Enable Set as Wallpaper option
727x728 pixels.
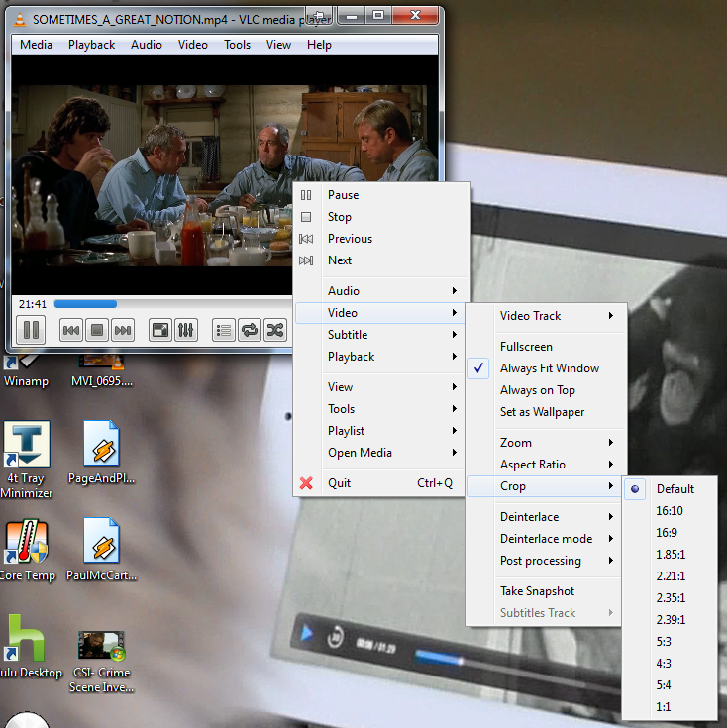tap(547, 412)
